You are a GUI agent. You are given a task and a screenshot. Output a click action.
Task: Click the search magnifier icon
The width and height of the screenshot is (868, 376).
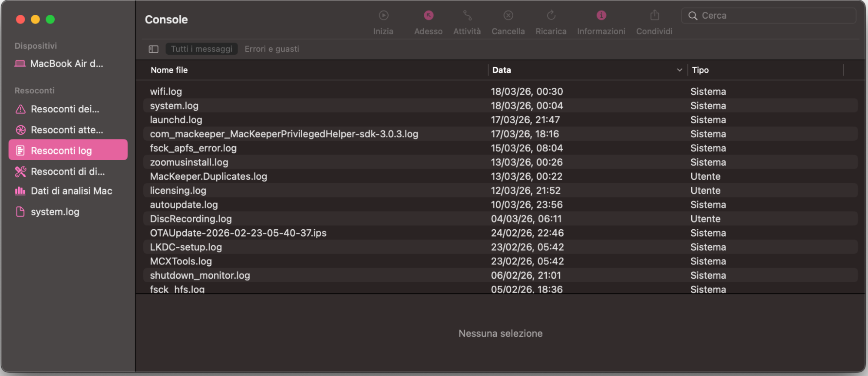693,16
